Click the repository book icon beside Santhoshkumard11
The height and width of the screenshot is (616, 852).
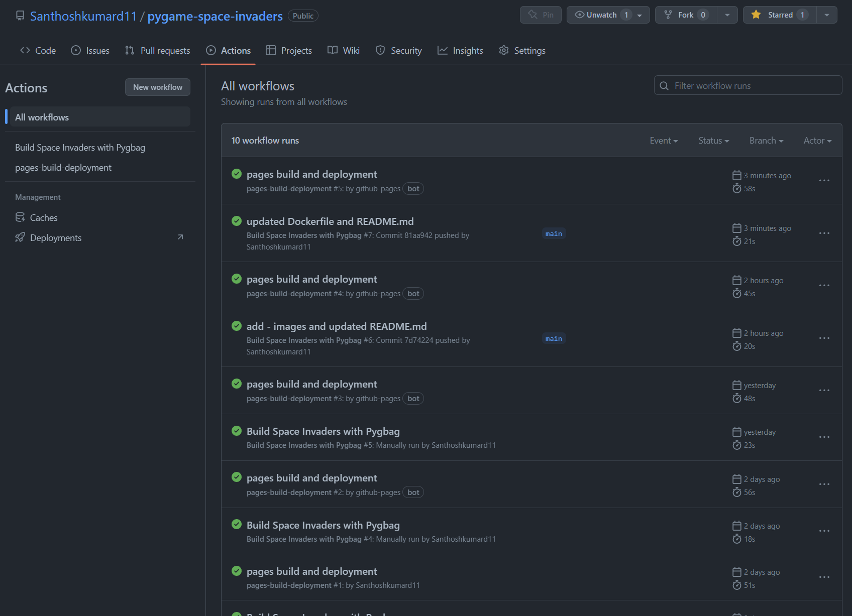(20, 16)
